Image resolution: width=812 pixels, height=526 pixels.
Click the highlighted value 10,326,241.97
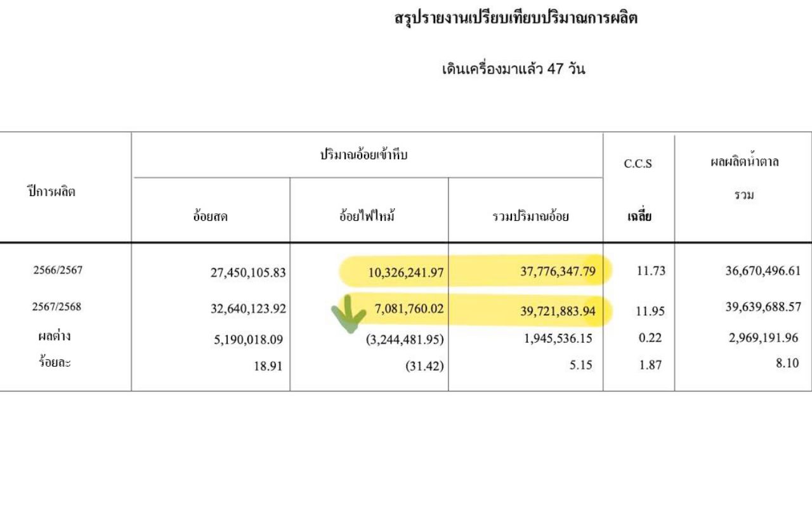406,273
